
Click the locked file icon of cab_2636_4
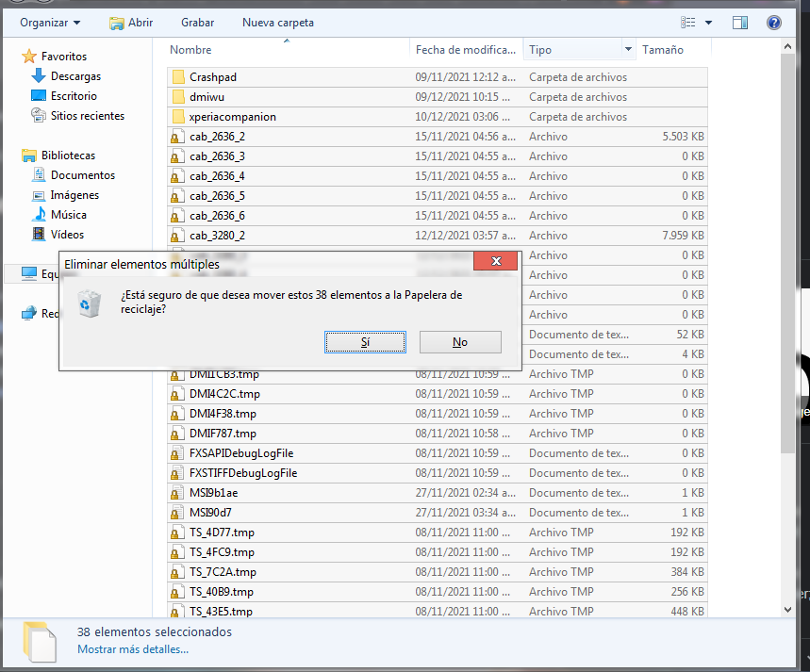coord(177,176)
